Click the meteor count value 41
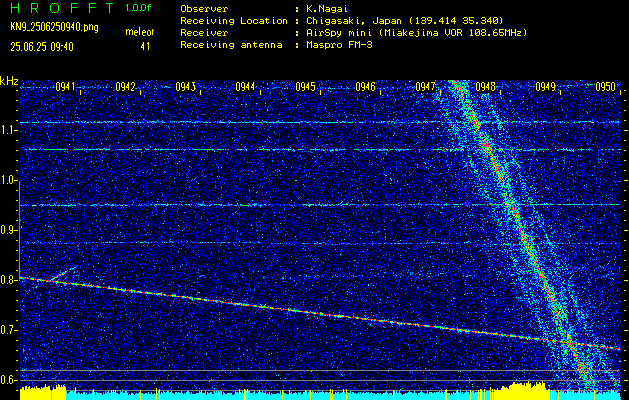Viewport: 629px width, 400px height. [145, 47]
